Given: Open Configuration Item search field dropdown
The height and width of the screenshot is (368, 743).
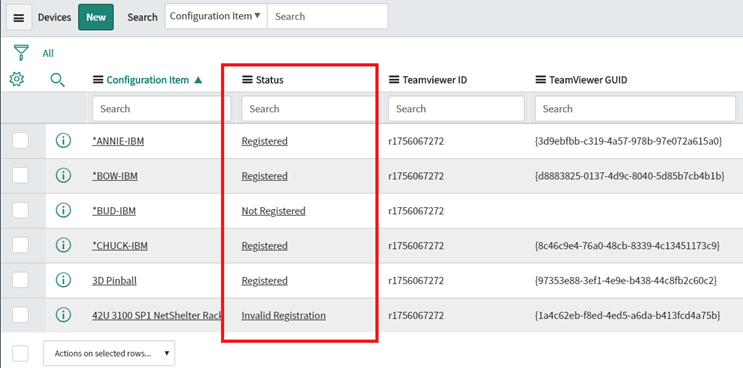Looking at the screenshot, I should (x=216, y=16).
